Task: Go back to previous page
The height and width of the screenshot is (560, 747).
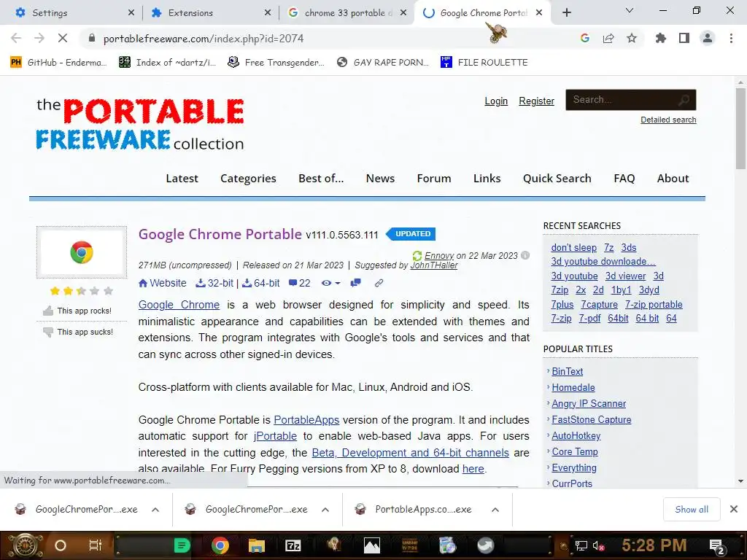Action: pos(16,38)
